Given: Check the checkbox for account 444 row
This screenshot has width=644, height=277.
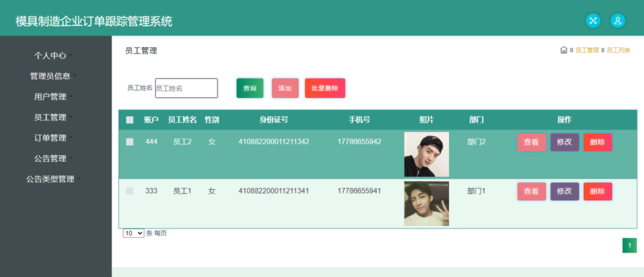Looking at the screenshot, I should [x=130, y=142].
